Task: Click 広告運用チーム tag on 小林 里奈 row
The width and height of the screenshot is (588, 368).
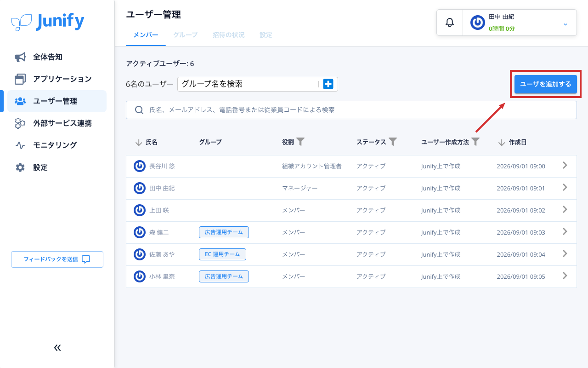Action: click(224, 276)
